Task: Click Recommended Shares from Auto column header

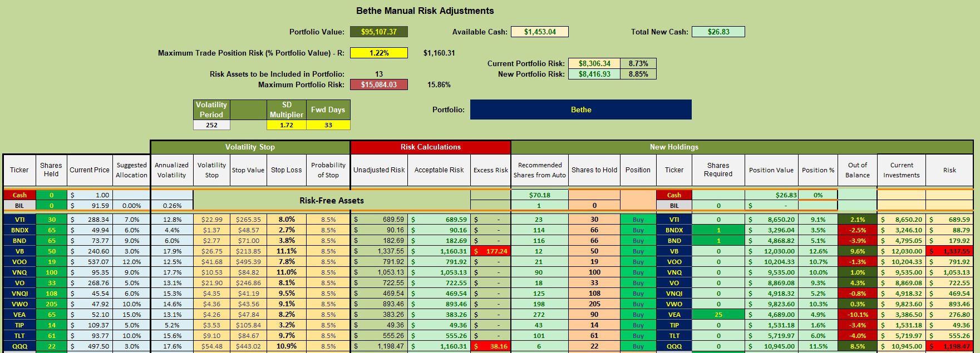Action: [539, 170]
